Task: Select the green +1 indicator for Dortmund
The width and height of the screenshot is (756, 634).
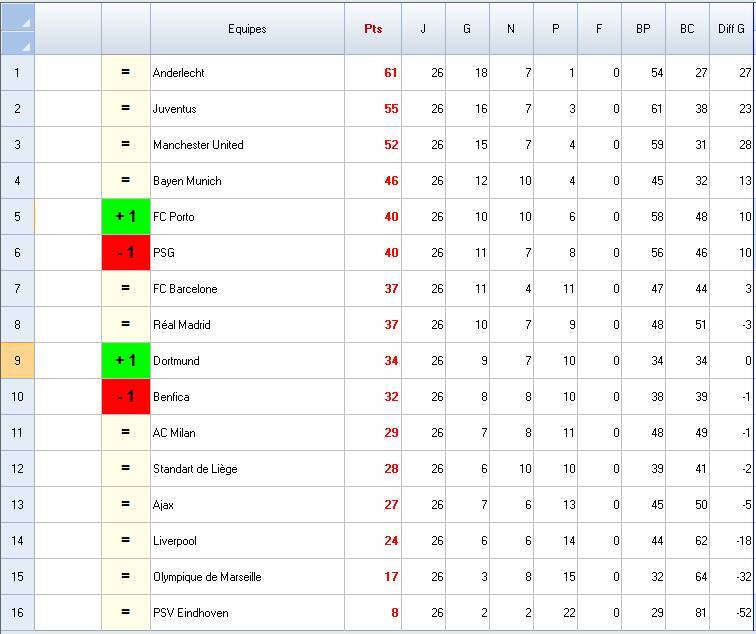Action: pyautogui.click(x=126, y=361)
